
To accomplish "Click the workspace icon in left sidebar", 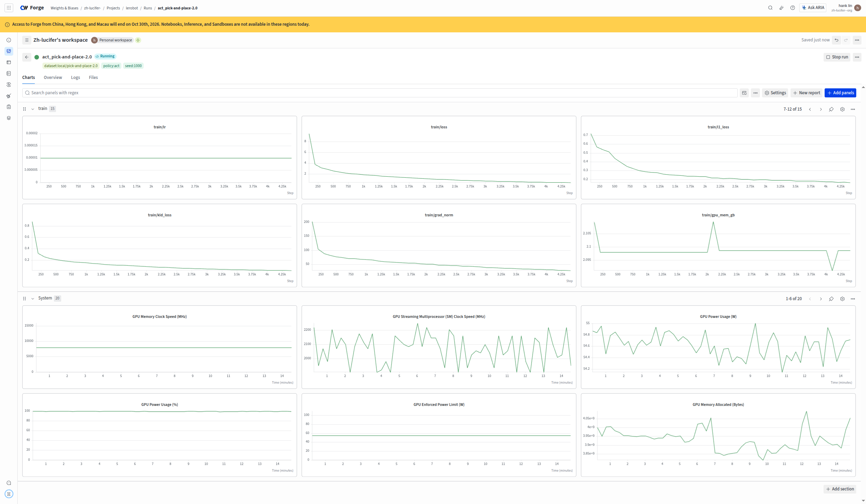I will point(9,51).
